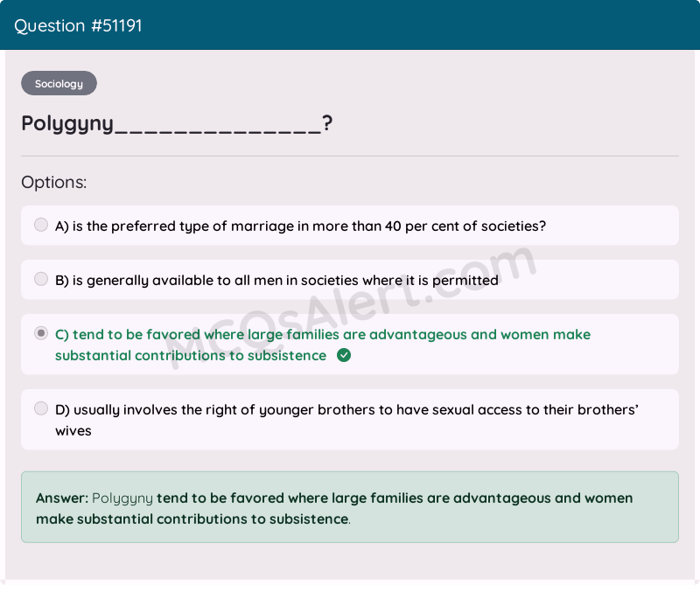Click the green checkmark beside option C
Image resolution: width=700 pixels, height=606 pixels.
[x=343, y=355]
